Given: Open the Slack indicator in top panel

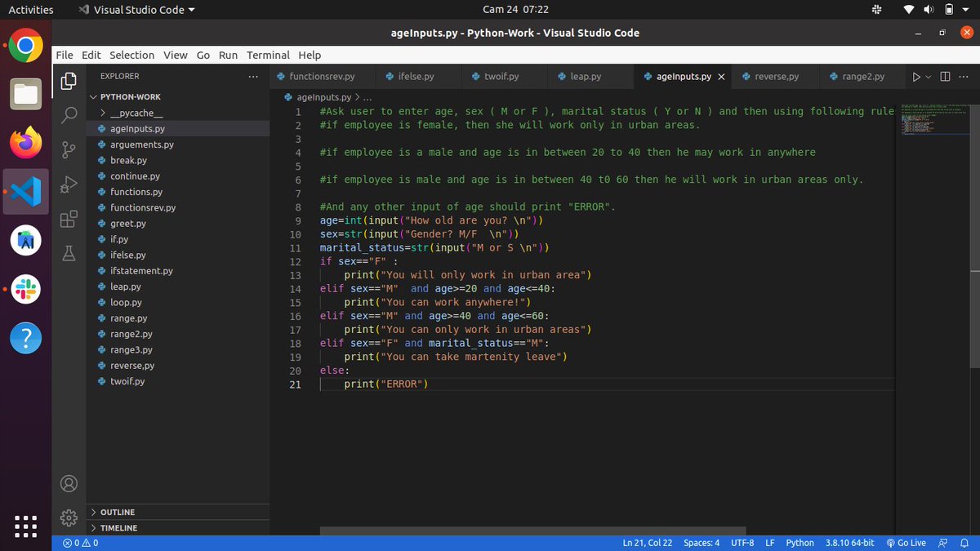Looking at the screenshot, I should [876, 10].
